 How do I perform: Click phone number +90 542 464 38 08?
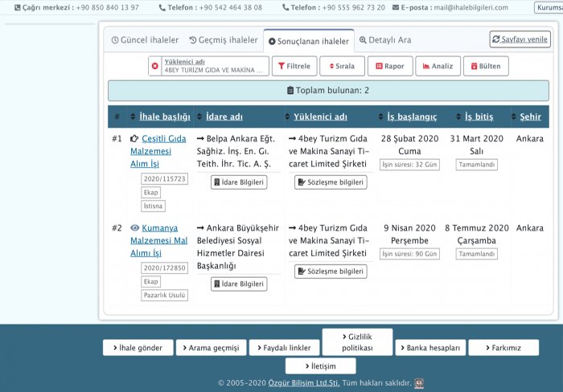tap(231, 7)
